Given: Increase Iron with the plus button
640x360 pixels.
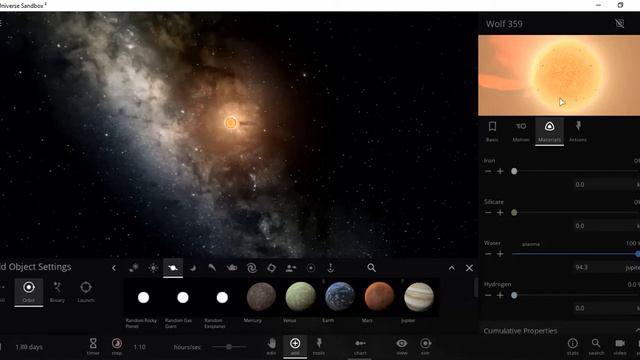Looking at the screenshot, I should pyautogui.click(x=500, y=171).
